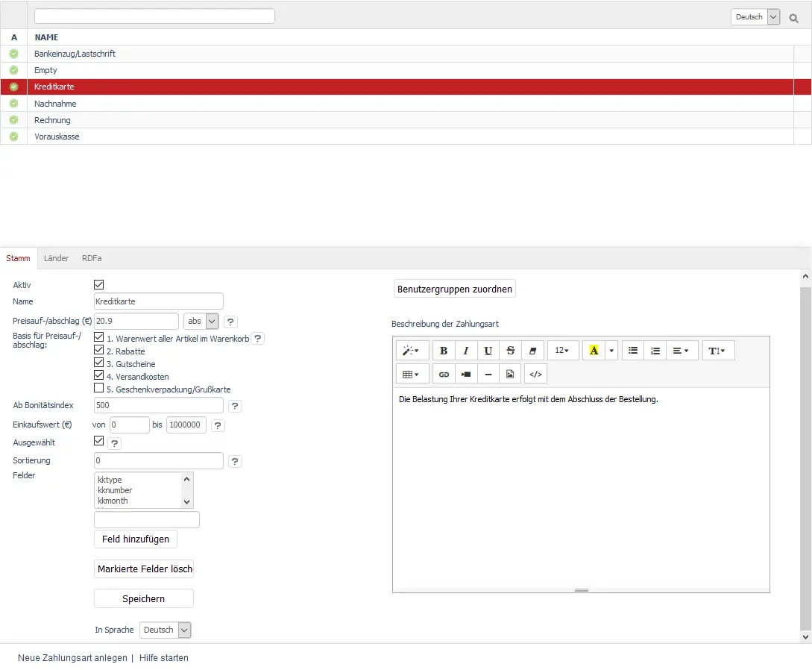Click the yellow text highlight color swatch

click(594, 351)
